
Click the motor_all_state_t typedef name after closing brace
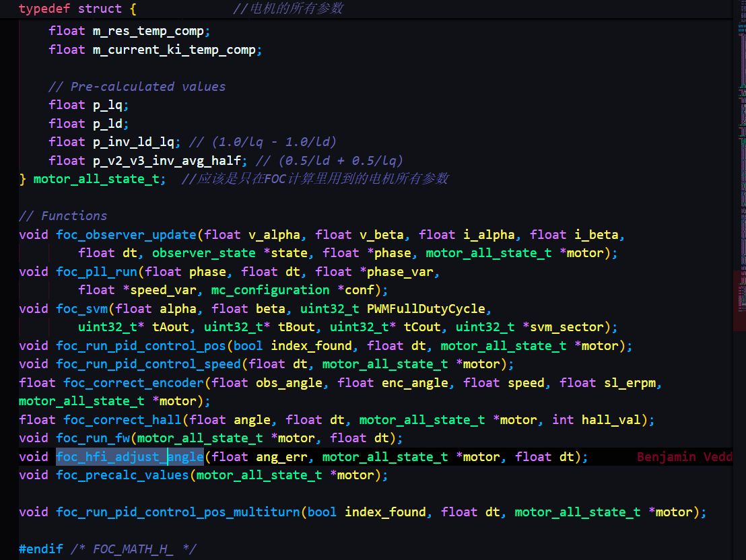click(x=96, y=179)
